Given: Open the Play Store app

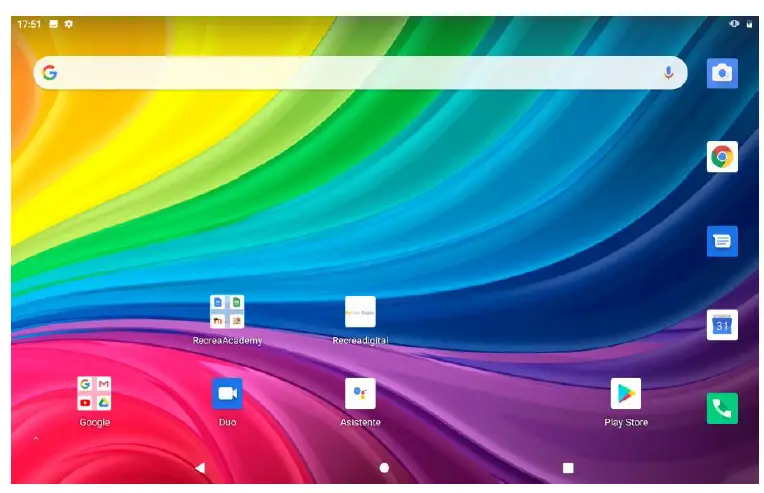Looking at the screenshot, I should pos(626,393).
